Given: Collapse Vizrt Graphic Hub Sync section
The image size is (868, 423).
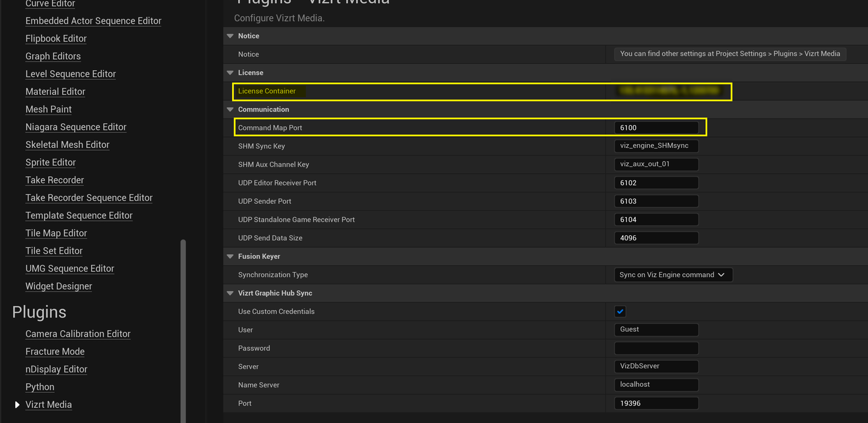Looking at the screenshot, I should [230, 293].
